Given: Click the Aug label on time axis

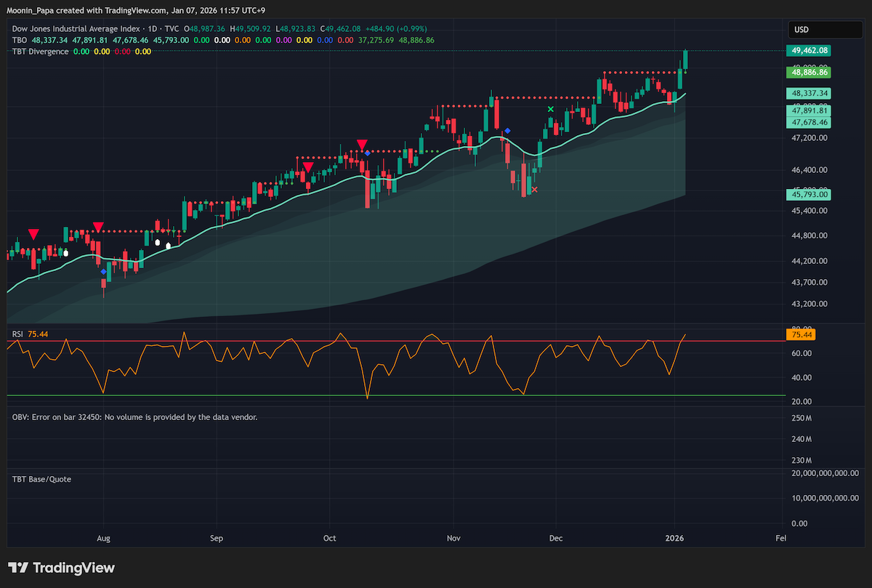Looking at the screenshot, I should point(103,539).
